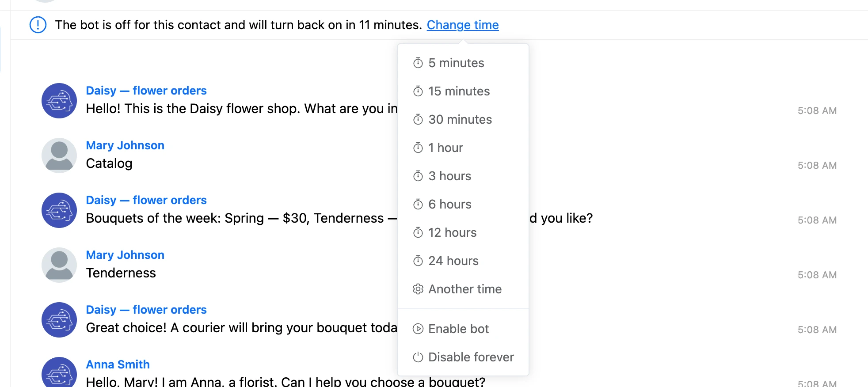Open the Another time setting
The width and height of the screenshot is (868, 387).
point(463,289)
